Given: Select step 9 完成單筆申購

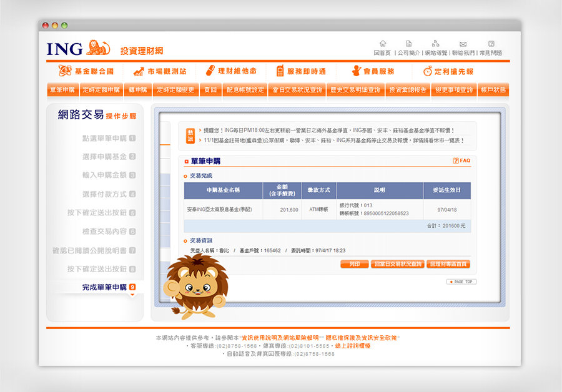Looking at the screenshot, I should click(109, 287).
